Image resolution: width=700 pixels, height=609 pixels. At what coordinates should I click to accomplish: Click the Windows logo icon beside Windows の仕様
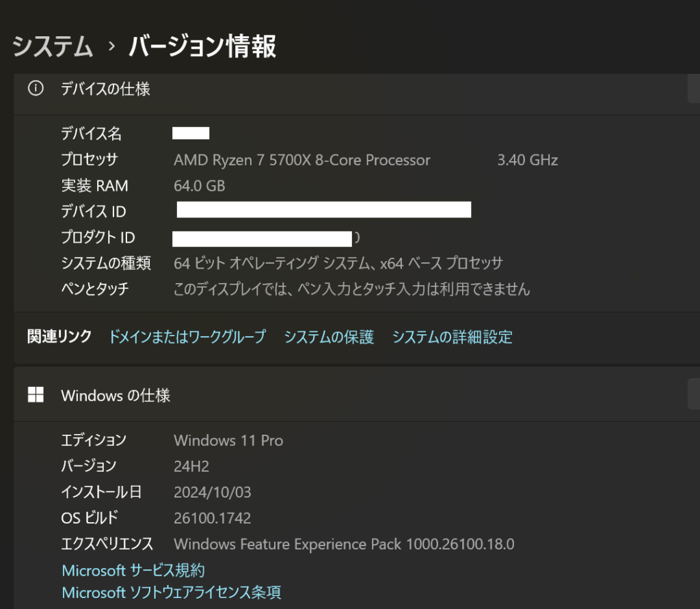[x=36, y=394]
